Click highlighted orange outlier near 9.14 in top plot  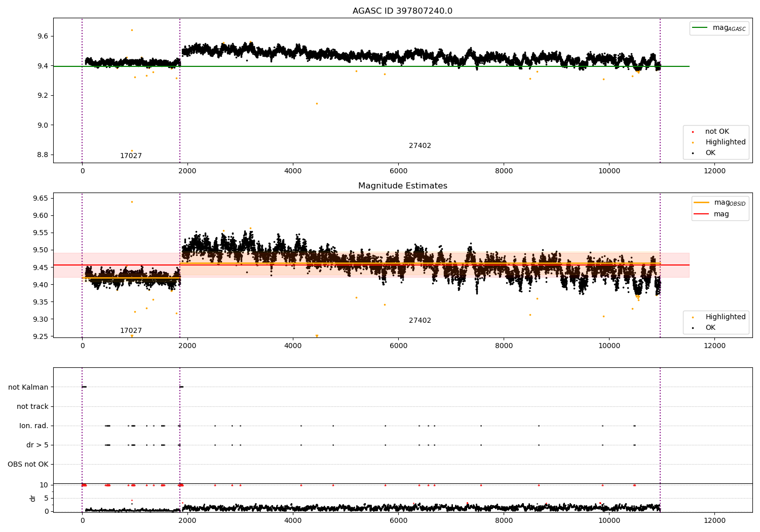[x=317, y=103]
